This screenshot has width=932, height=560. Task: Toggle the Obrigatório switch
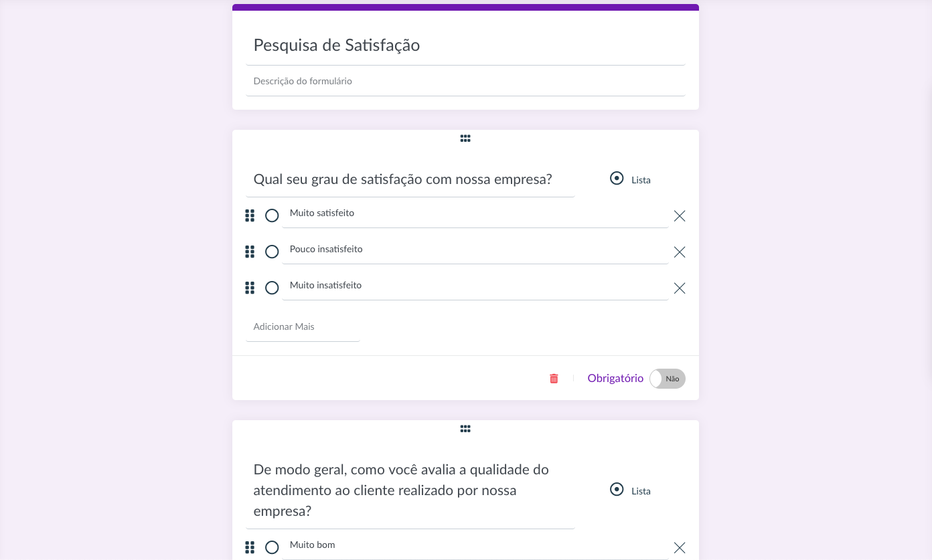click(667, 379)
